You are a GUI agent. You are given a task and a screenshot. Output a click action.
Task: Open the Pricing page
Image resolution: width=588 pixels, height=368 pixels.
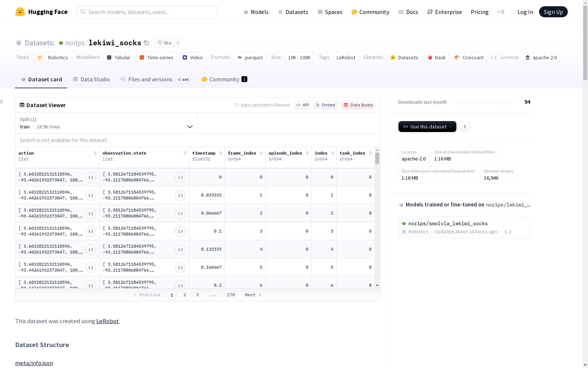(480, 12)
